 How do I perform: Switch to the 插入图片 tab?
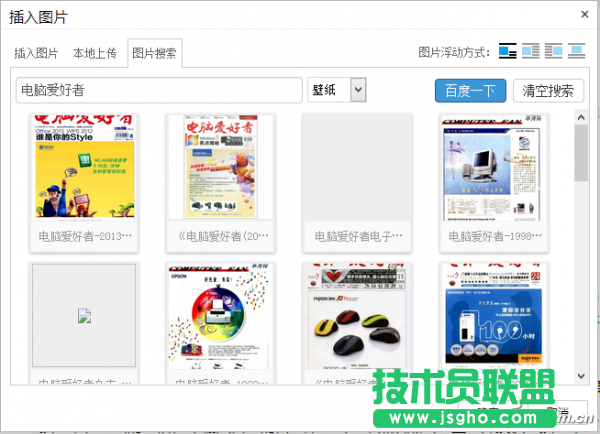click(x=36, y=53)
